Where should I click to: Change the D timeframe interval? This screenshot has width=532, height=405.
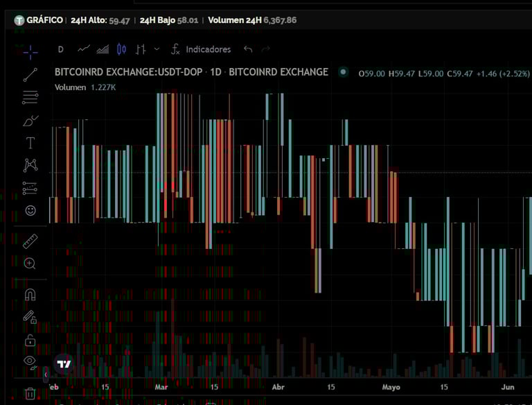coord(61,50)
